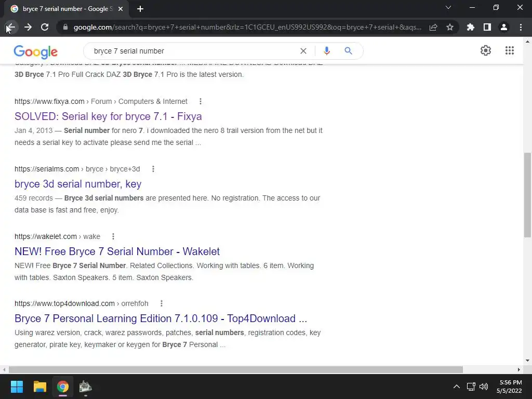Open the Google apps grid
532x399 pixels.
(509, 50)
